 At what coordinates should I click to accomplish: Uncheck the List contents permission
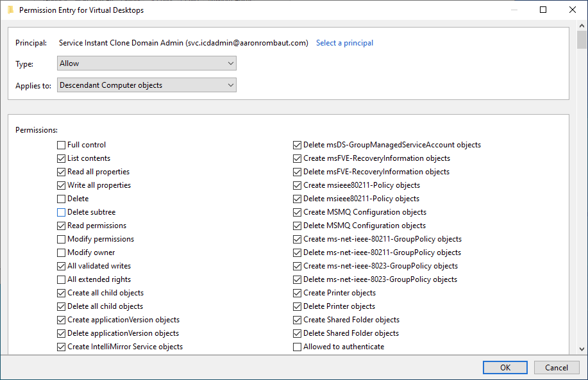(62, 158)
